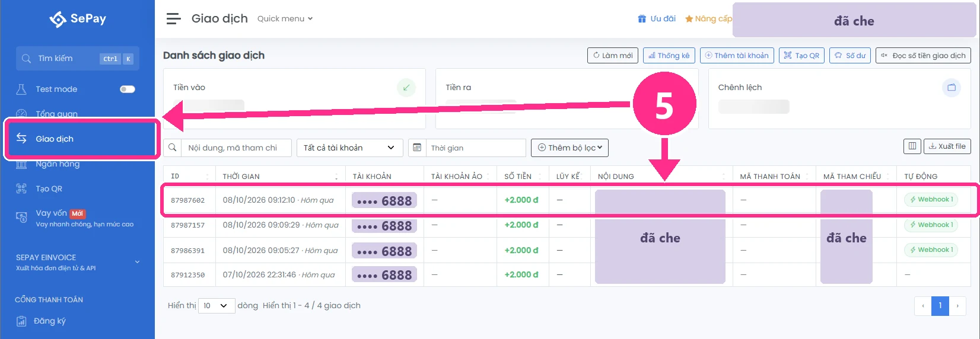
Task: Click the +2.000 đ amount in row 87987157
Action: [x=521, y=225]
